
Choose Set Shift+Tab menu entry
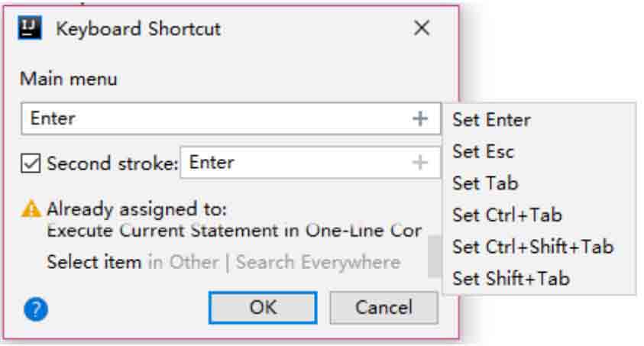click(510, 279)
